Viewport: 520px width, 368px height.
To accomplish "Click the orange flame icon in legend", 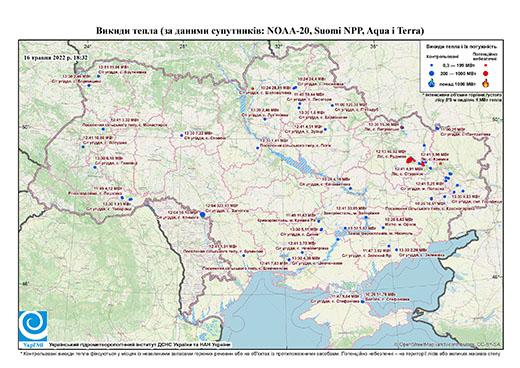I will (486, 83).
